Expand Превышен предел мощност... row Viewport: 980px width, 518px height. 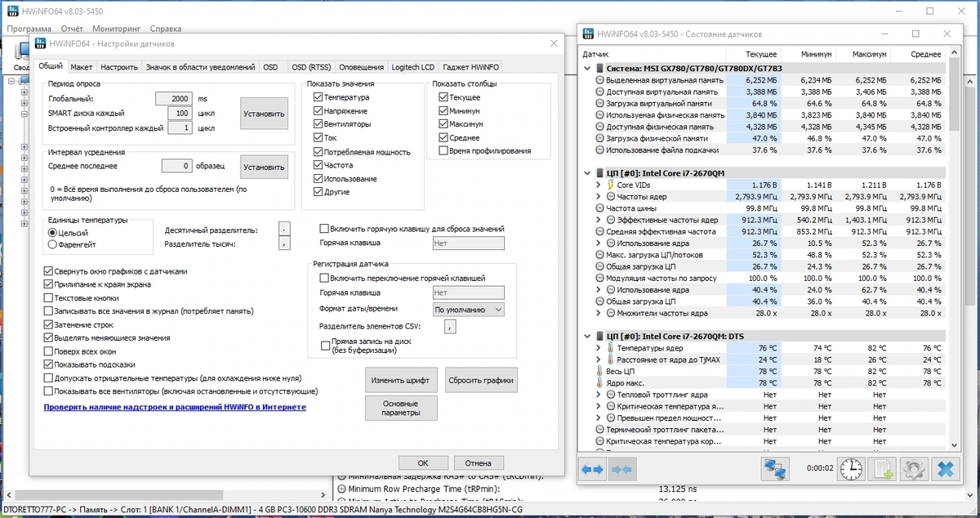tap(599, 418)
